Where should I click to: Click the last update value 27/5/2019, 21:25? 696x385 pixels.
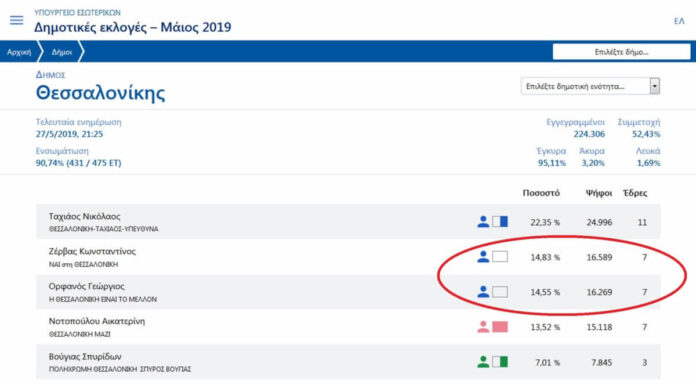coord(69,134)
